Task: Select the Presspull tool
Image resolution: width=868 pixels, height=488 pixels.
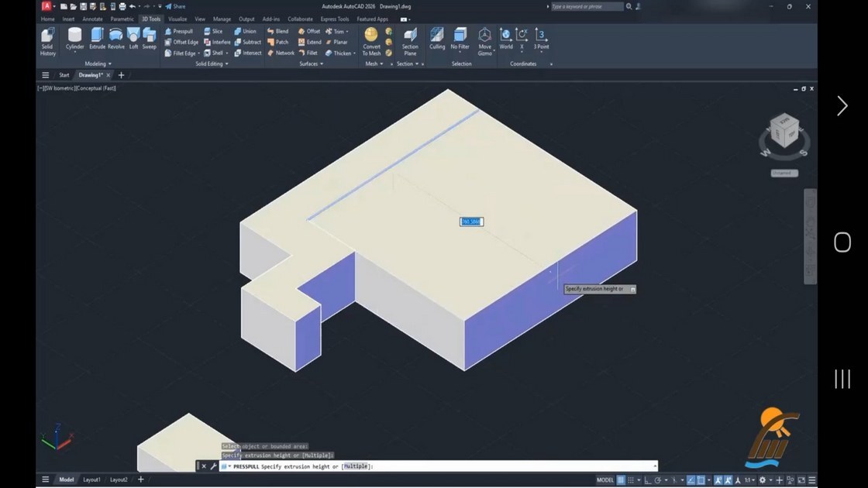Action: 179,32
